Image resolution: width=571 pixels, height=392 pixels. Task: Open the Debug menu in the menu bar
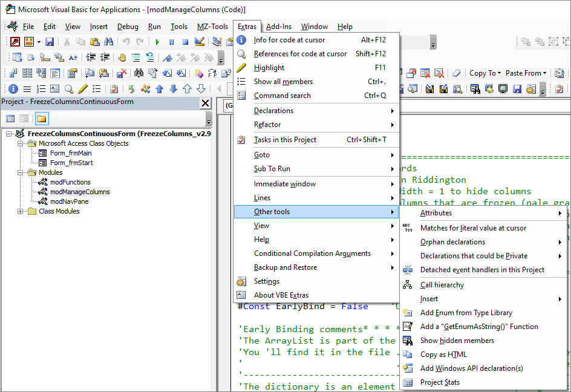[128, 27]
